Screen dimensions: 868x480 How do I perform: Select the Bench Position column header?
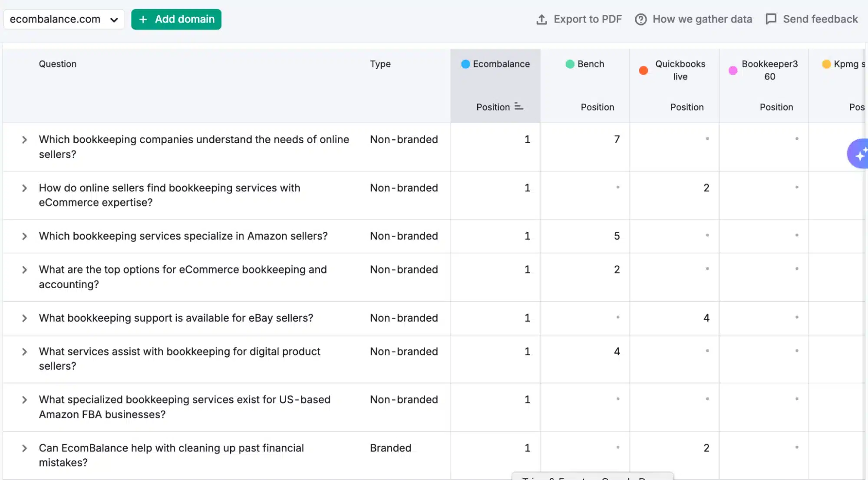point(597,107)
